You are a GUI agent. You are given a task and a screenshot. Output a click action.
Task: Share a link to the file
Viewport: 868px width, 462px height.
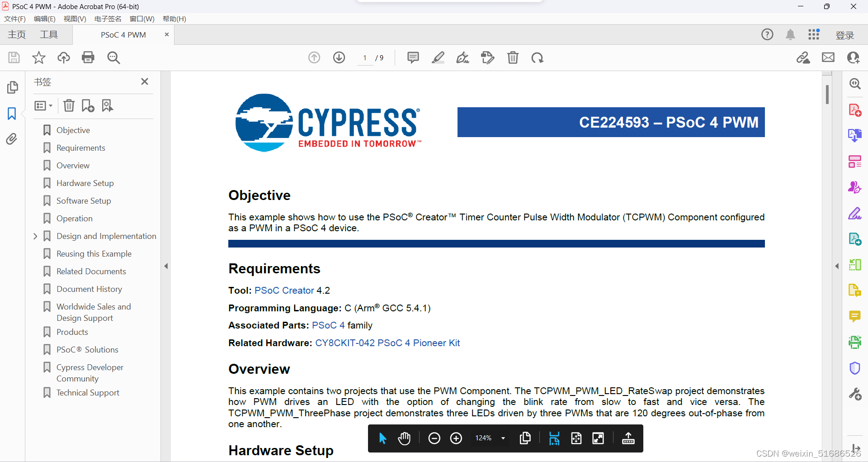[803, 57]
